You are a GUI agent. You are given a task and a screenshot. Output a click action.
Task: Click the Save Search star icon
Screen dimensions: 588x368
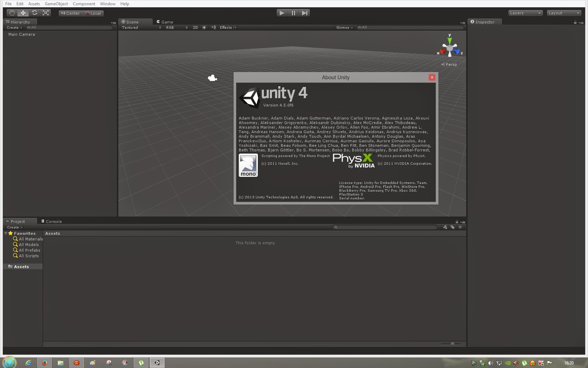click(x=460, y=227)
